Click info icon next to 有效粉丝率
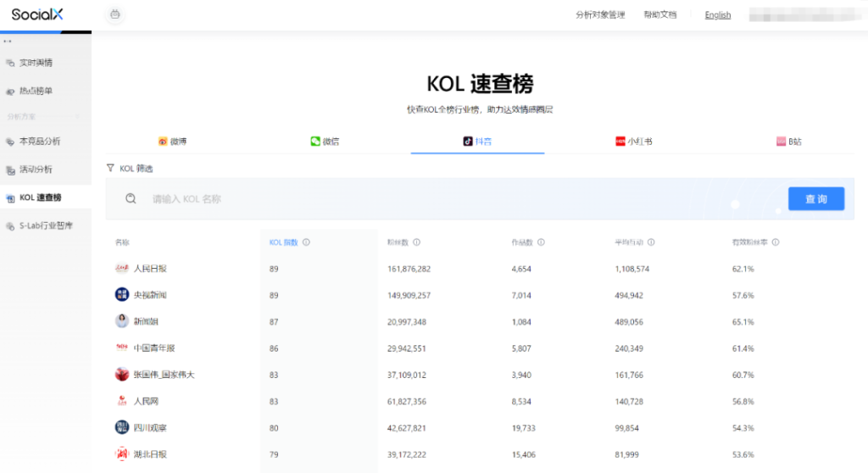The image size is (868, 473). [776, 242]
